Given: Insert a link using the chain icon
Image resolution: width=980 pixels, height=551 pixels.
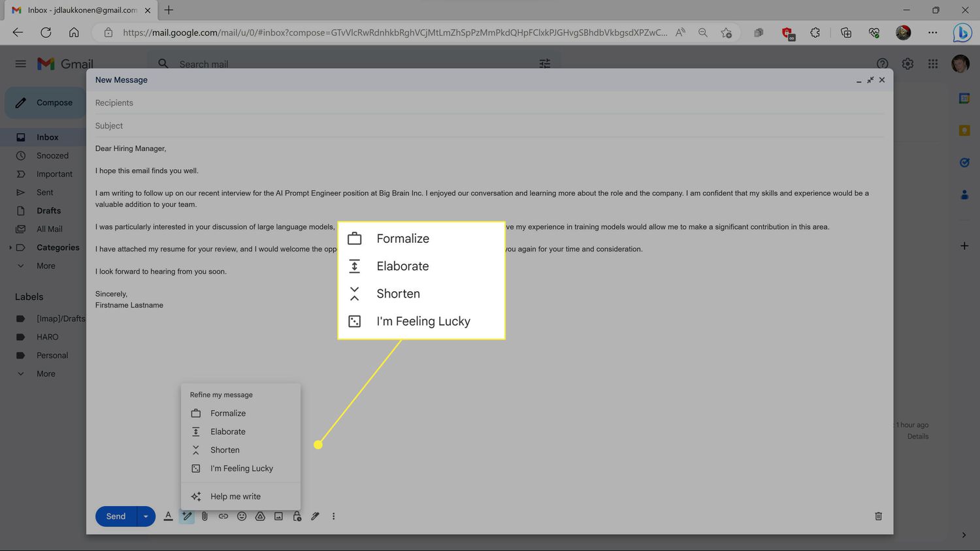Looking at the screenshot, I should 223,516.
